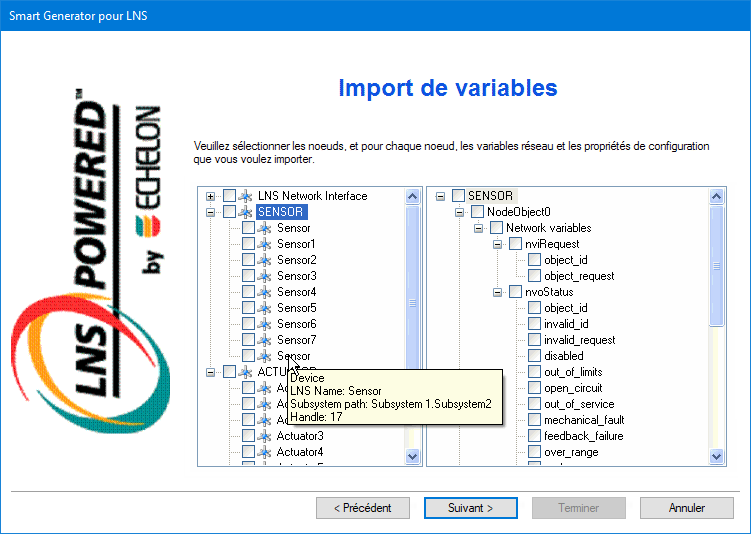The width and height of the screenshot is (751, 534).
Task: Collapse the Network variables node
Action: pyautogui.click(x=478, y=228)
